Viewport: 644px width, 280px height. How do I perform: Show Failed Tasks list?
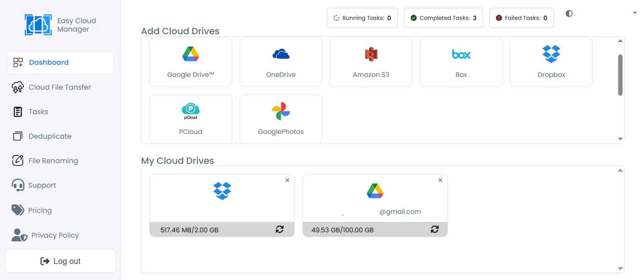(x=521, y=18)
